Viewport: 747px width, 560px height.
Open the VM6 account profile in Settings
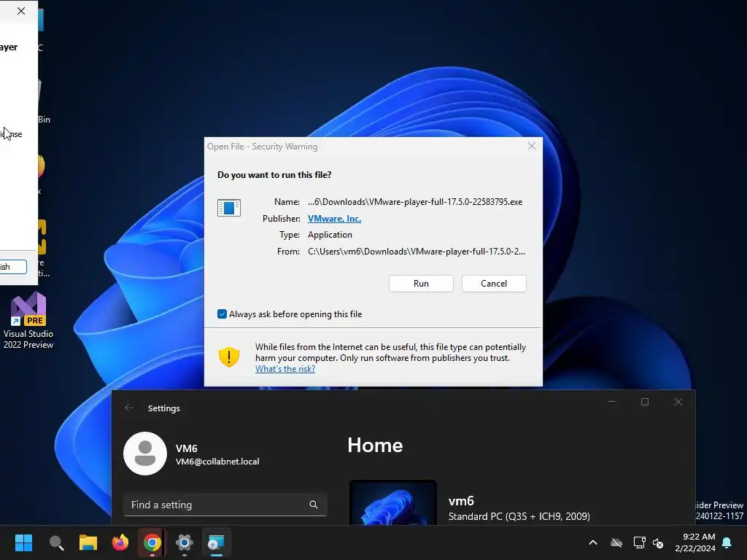[192, 454]
